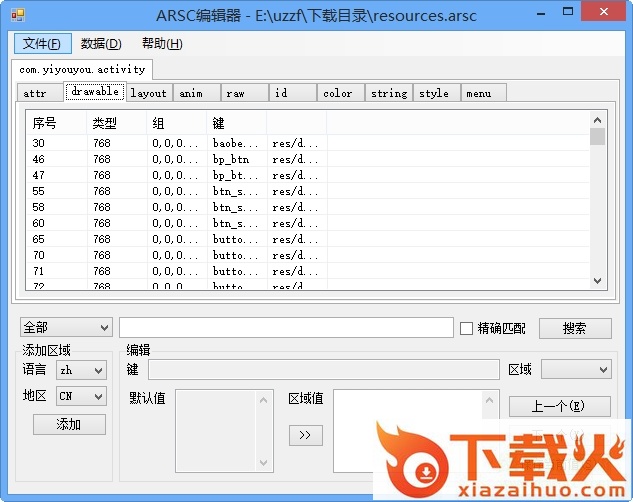
Task: Enable the 精确匹配 checkbox
Action: point(466,328)
